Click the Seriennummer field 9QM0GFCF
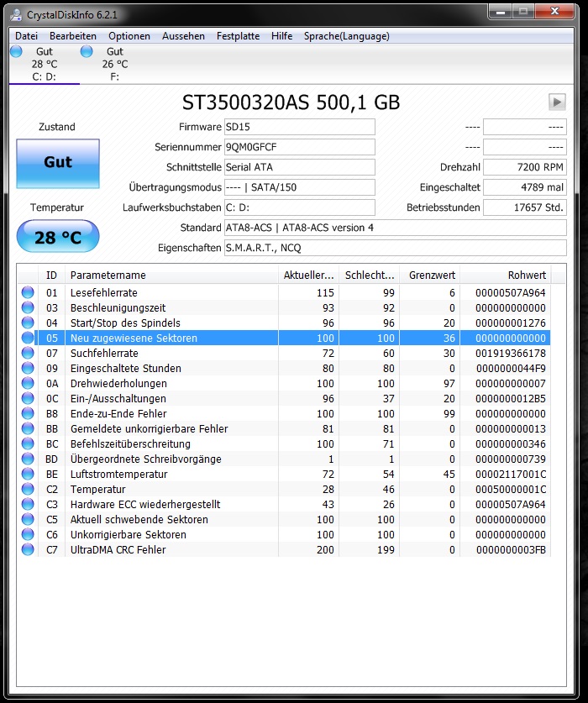 [300, 147]
